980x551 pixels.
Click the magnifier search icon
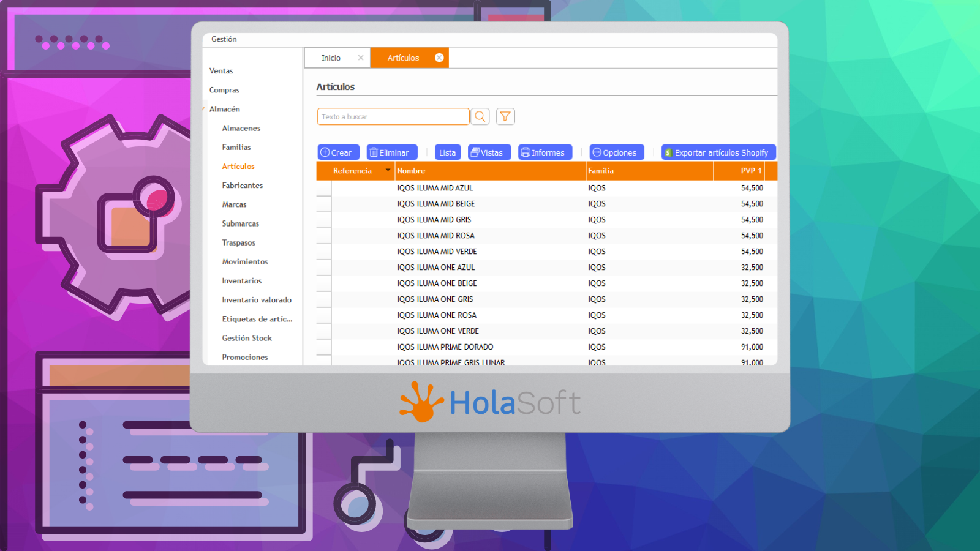(480, 116)
